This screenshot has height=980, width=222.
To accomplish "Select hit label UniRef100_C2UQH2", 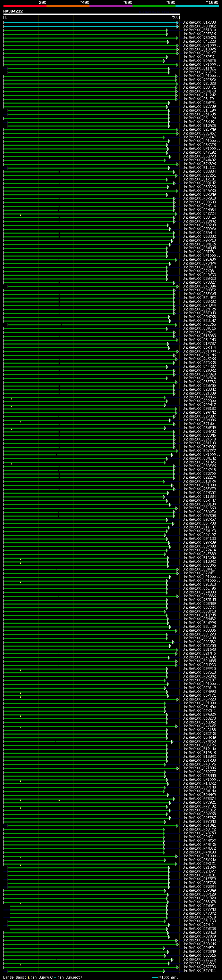I will pos(199,390).
